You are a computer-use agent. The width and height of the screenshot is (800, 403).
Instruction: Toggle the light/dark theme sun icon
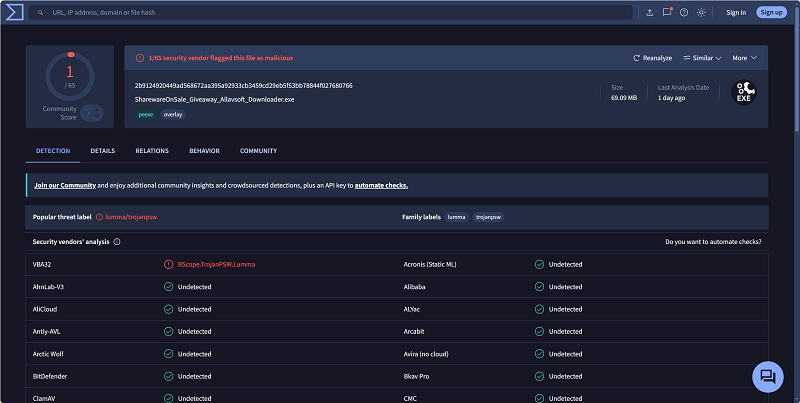pyautogui.click(x=702, y=13)
